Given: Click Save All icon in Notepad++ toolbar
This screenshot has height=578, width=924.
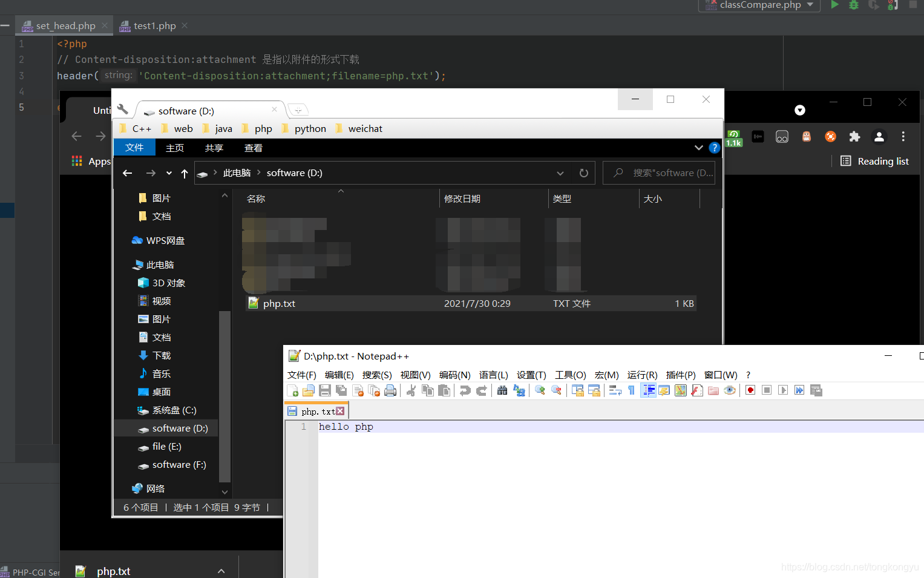Looking at the screenshot, I should click(341, 390).
